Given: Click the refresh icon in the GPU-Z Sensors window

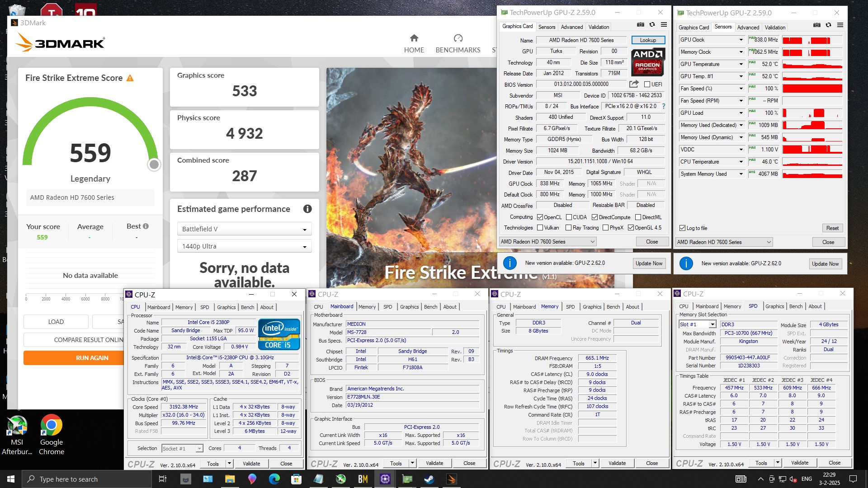Looking at the screenshot, I should click(x=828, y=25).
